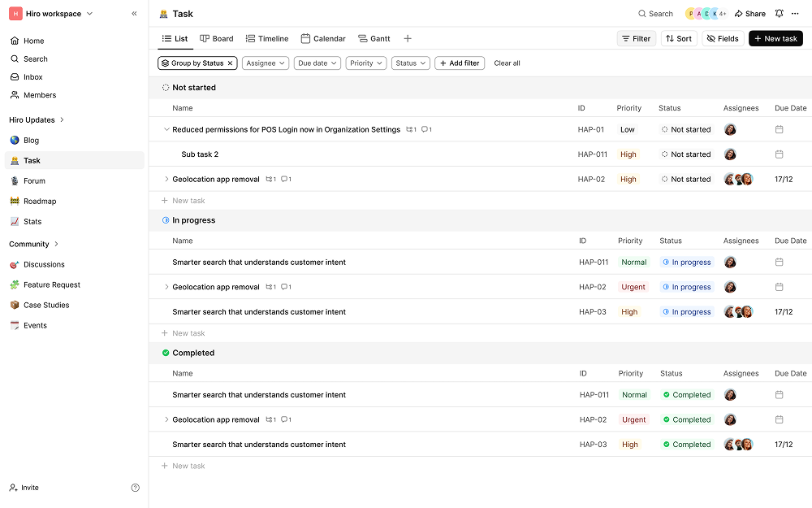Click New task row under Completed
Screen dimensions: 812x508
(x=183, y=466)
